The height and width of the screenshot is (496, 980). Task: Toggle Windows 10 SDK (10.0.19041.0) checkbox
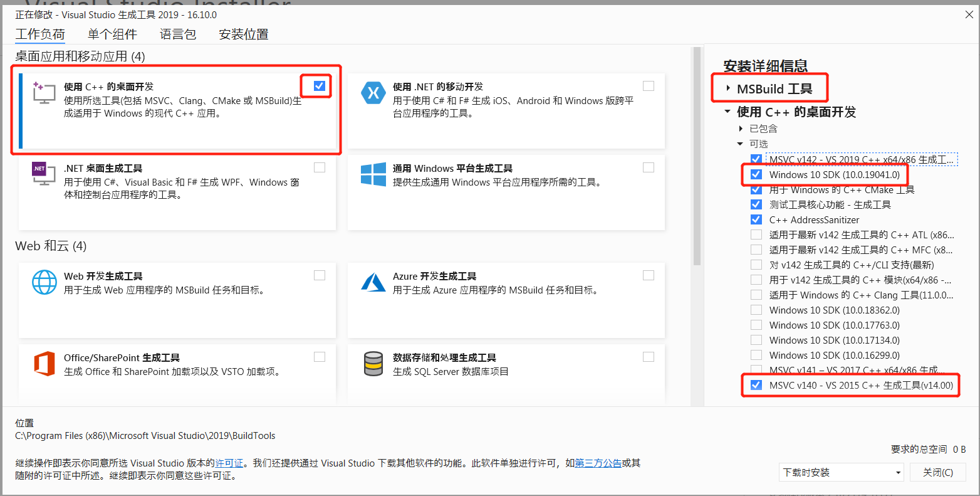756,174
